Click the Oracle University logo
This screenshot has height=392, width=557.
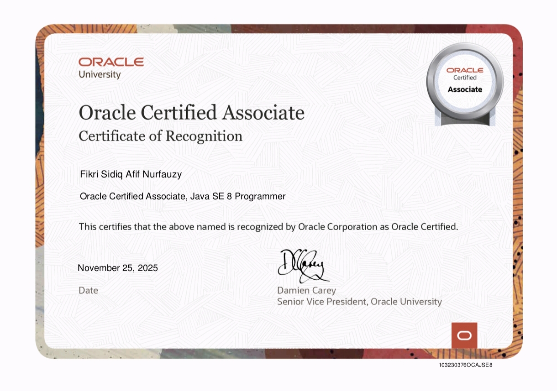click(111, 68)
